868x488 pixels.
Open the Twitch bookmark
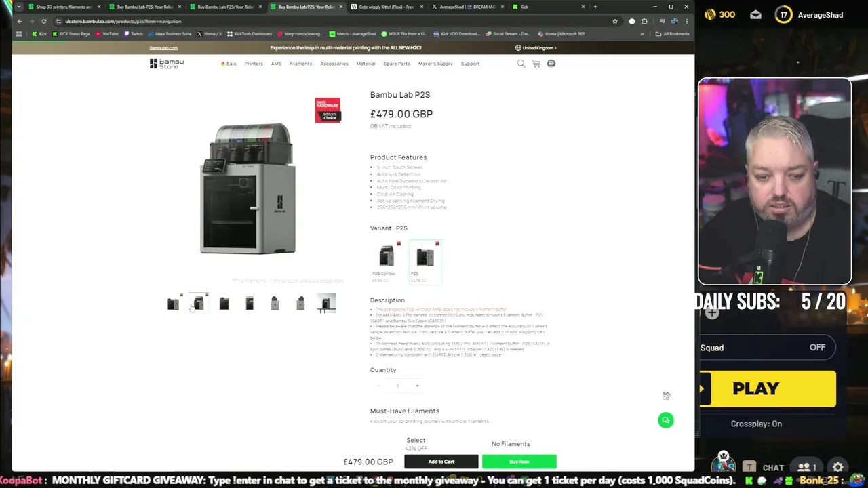pyautogui.click(x=134, y=33)
